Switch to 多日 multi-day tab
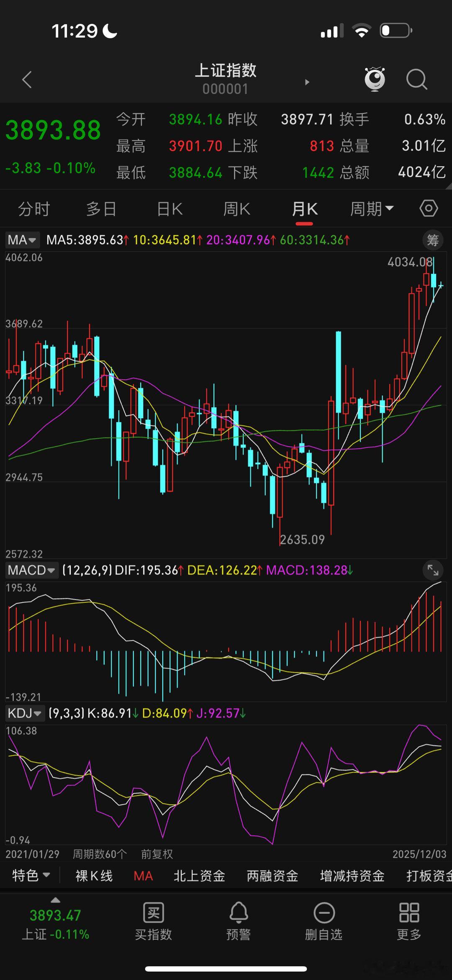The width and height of the screenshot is (452, 980). (x=101, y=208)
